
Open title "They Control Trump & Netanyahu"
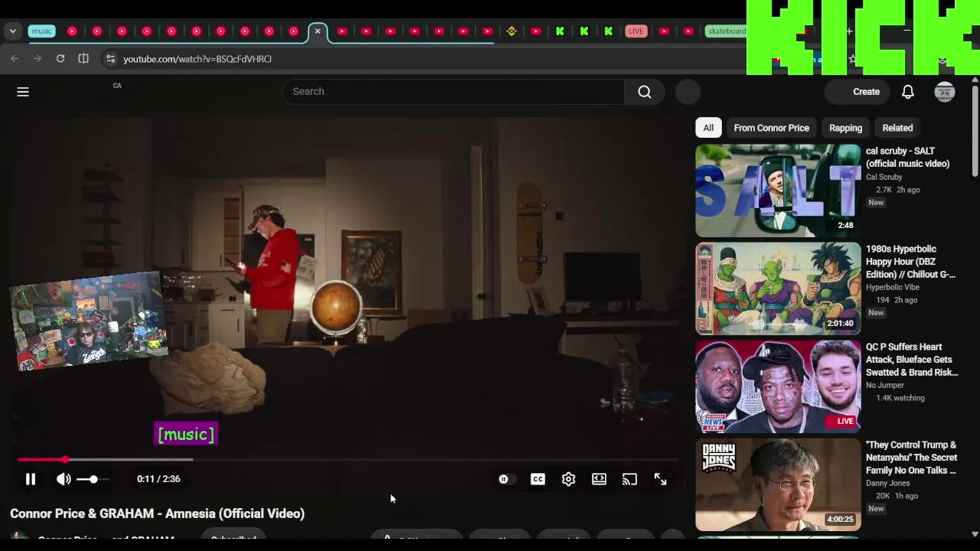(x=911, y=458)
